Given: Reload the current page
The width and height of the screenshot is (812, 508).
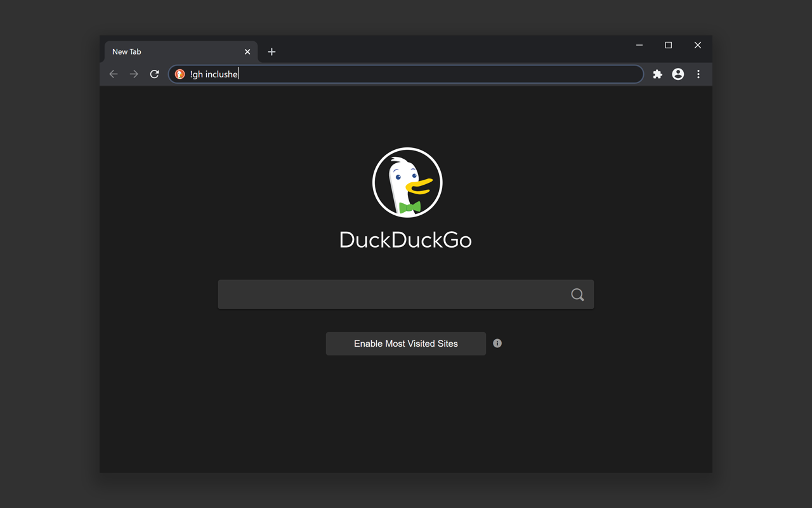Looking at the screenshot, I should coord(154,74).
